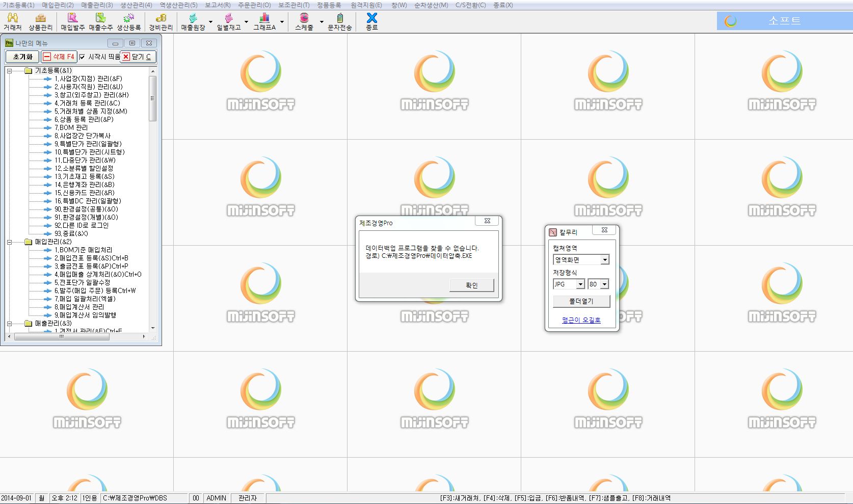This screenshot has width=853, height=504.
Task: Select 6.상품 등록 관리(&P) tree item
Action: tap(84, 120)
